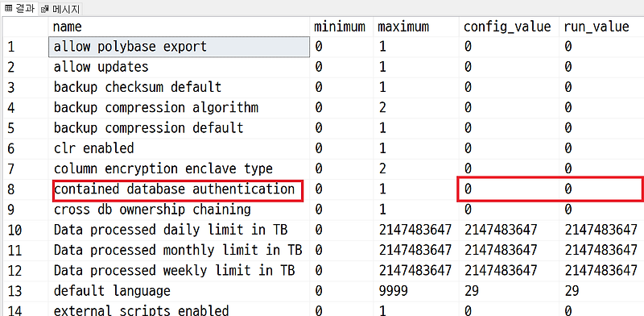Click the 'contained database authentication' cell
Image resolution: width=644 pixels, height=316 pixels.
click(179, 189)
